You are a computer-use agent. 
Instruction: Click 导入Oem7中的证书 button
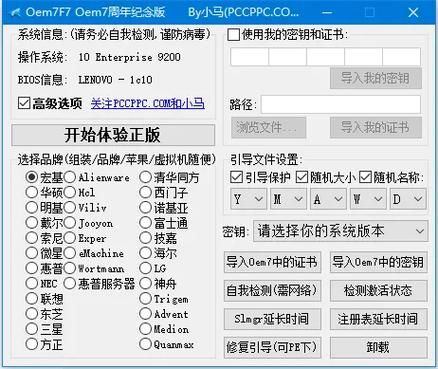272,262
